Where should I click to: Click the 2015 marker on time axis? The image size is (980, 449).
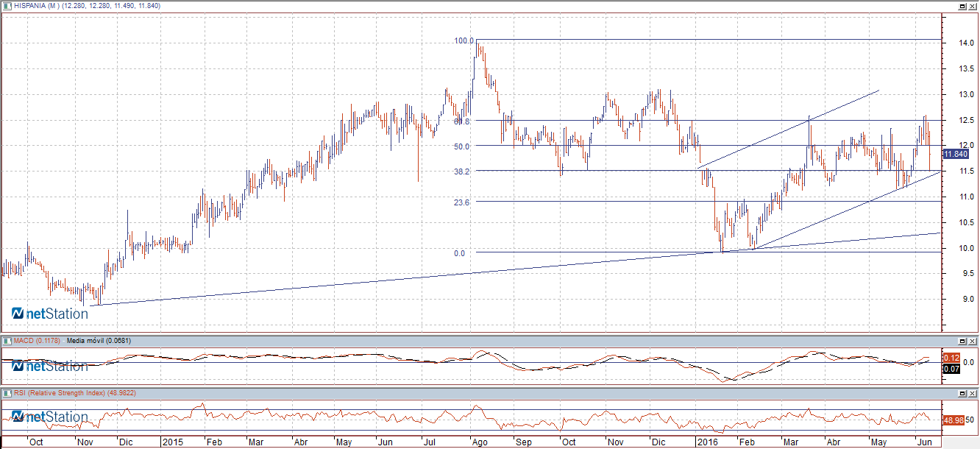172,442
